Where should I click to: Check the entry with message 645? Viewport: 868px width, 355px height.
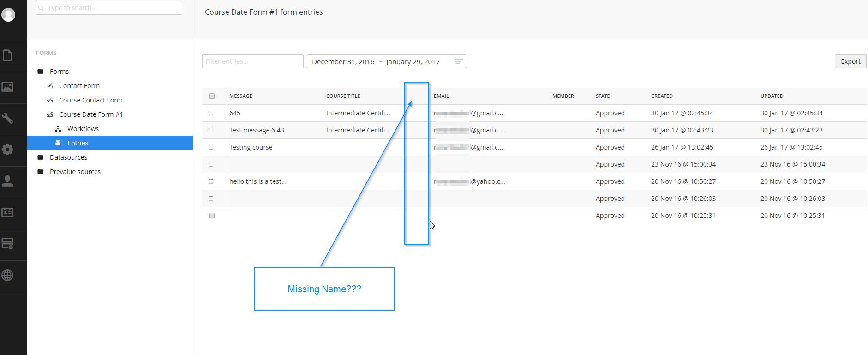(x=211, y=113)
